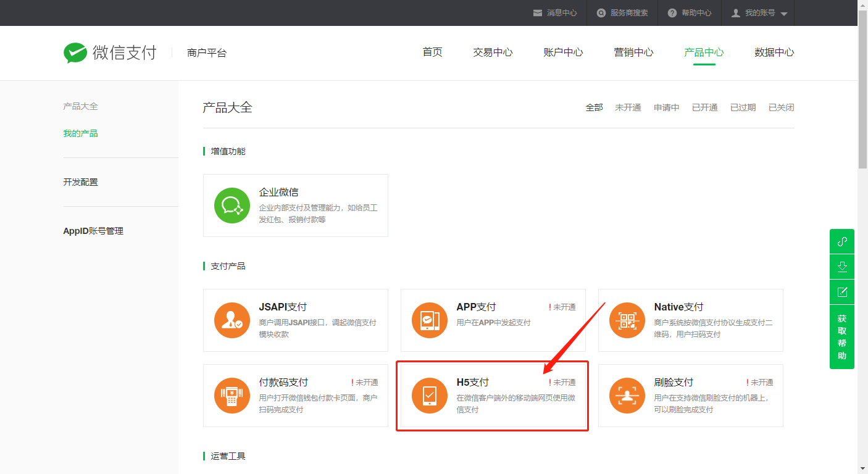Click the user avatar icon beside 我的账号
The image size is (868, 474).
[736, 13]
